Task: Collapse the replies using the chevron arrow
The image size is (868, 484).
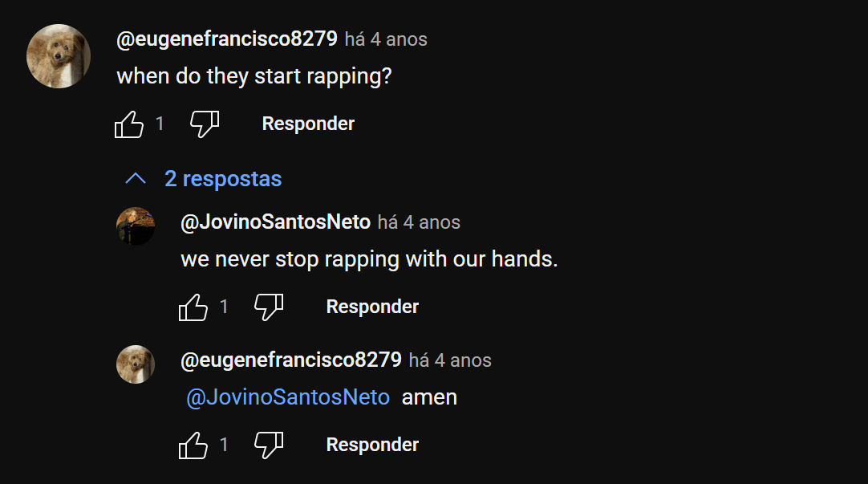Action: click(x=136, y=178)
